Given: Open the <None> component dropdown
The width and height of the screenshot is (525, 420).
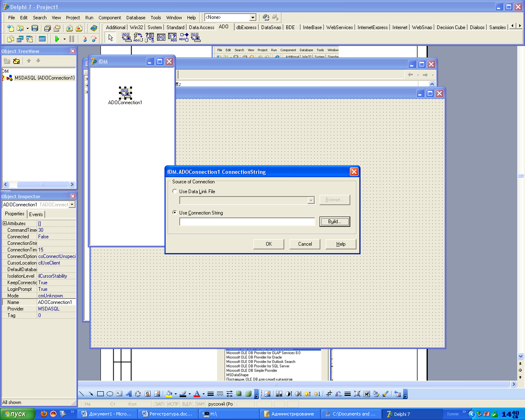Looking at the screenshot, I should (253, 17).
